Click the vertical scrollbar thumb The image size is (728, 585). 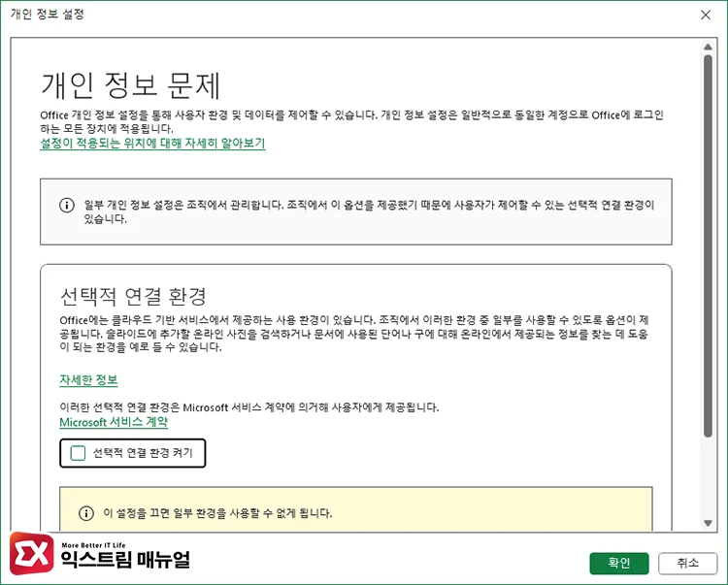pyautogui.click(x=708, y=243)
